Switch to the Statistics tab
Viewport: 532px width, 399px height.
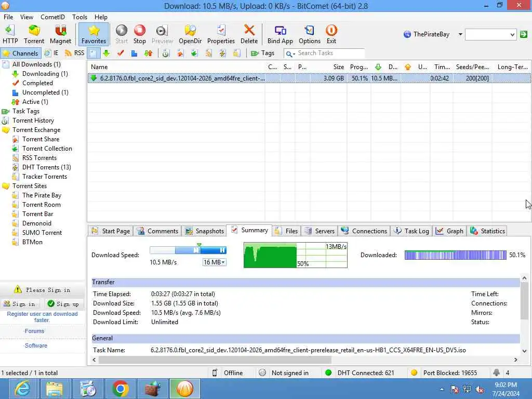click(487, 231)
